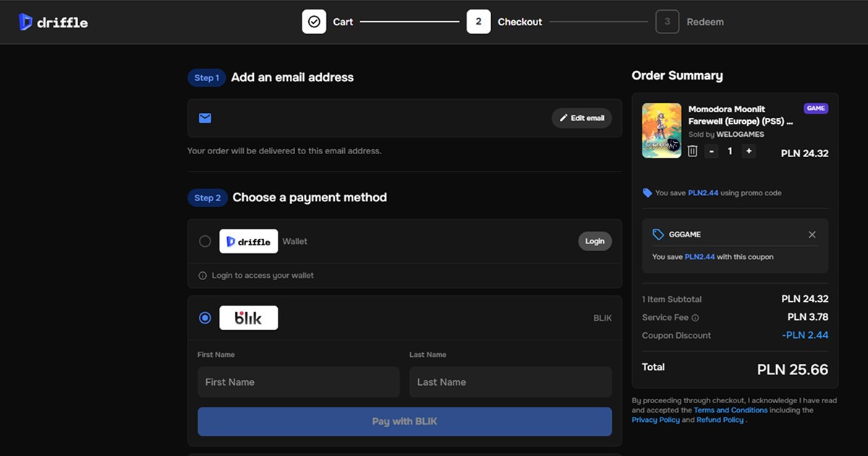Click the info icon beside wallet login note
The height and width of the screenshot is (456, 868).
click(203, 276)
